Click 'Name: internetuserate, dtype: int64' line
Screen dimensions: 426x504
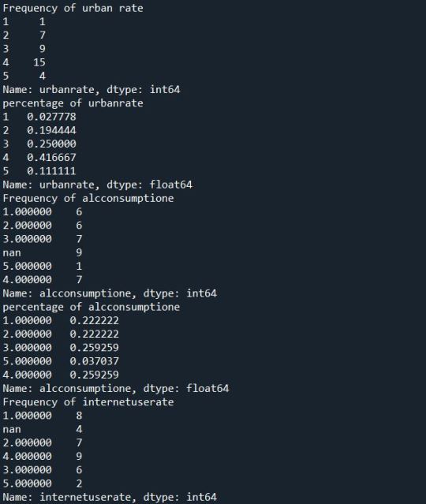click(110, 497)
